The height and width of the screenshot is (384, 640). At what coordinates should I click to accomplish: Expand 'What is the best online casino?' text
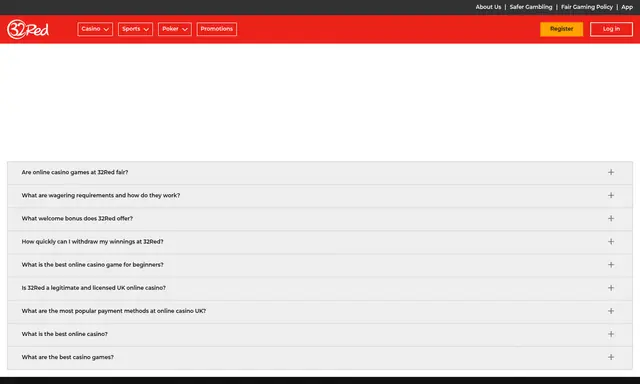click(x=64, y=334)
